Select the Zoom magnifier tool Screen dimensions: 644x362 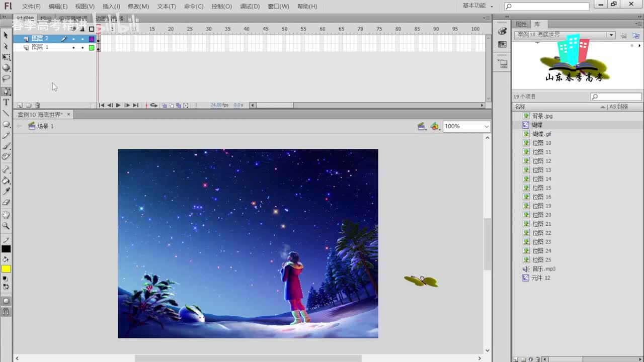6,226
